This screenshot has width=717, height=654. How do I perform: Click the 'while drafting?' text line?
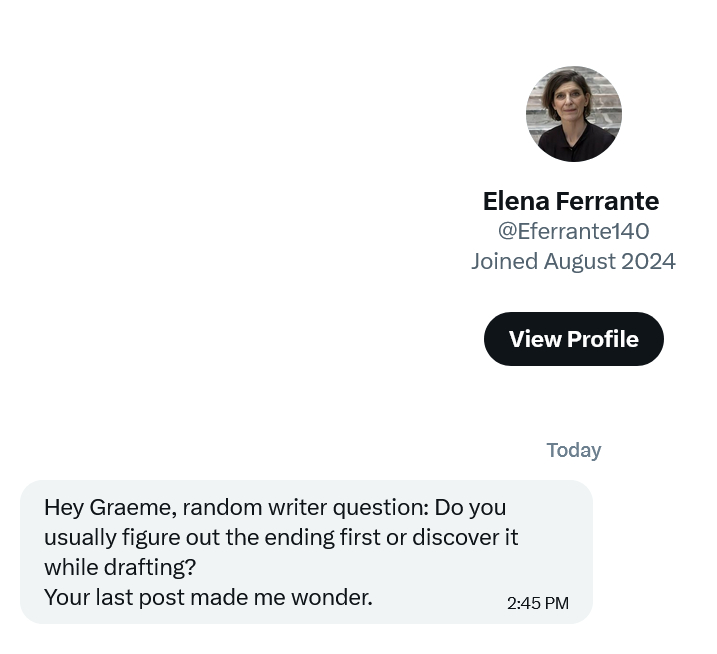(120, 567)
